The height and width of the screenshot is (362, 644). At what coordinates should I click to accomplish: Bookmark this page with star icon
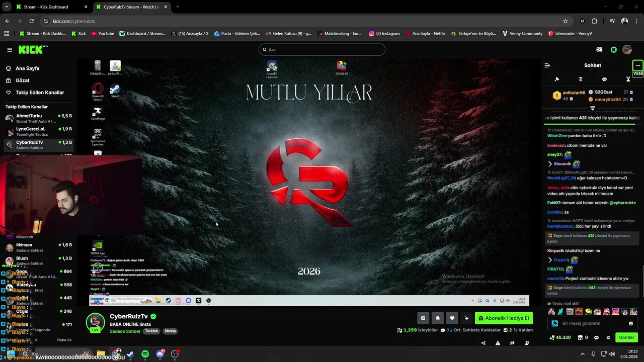(566, 21)
